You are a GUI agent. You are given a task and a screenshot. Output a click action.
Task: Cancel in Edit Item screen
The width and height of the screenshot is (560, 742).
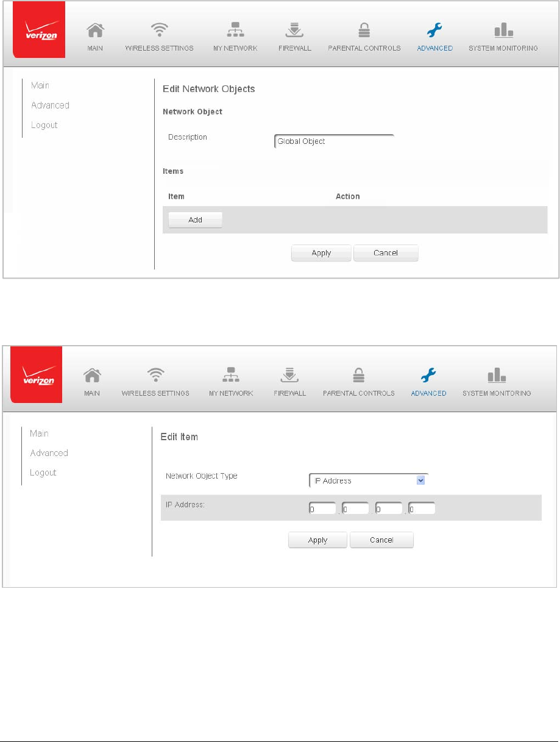click(x=381, y=540)
